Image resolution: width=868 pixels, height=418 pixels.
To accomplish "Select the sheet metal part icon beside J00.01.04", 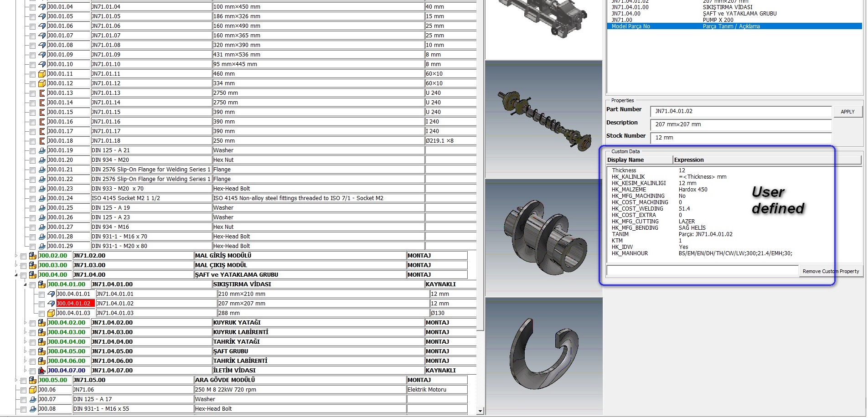I will click(42, 7).
